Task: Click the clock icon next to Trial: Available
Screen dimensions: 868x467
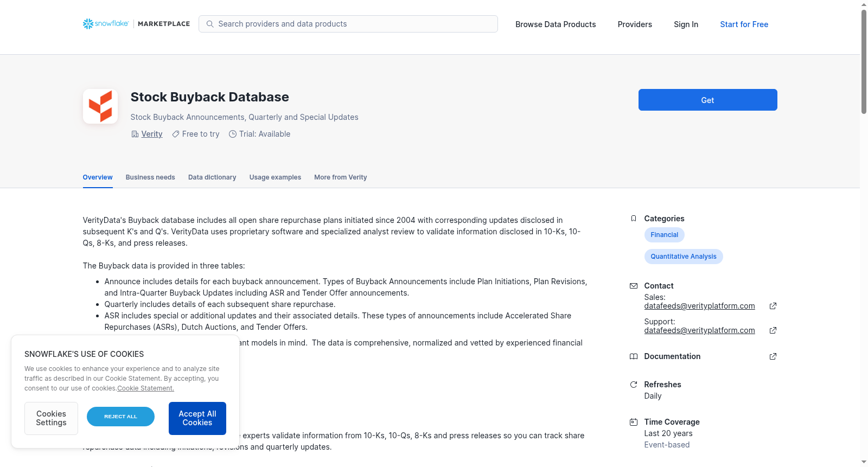Action: (233, 134)
